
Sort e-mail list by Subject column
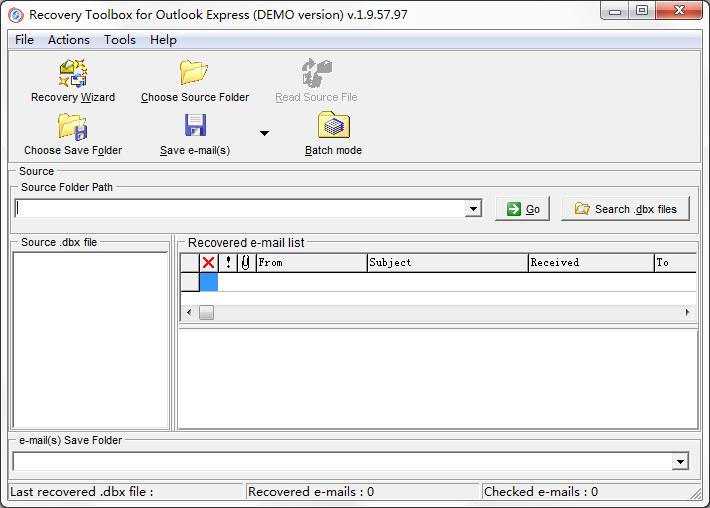click(x=446, y=262)
